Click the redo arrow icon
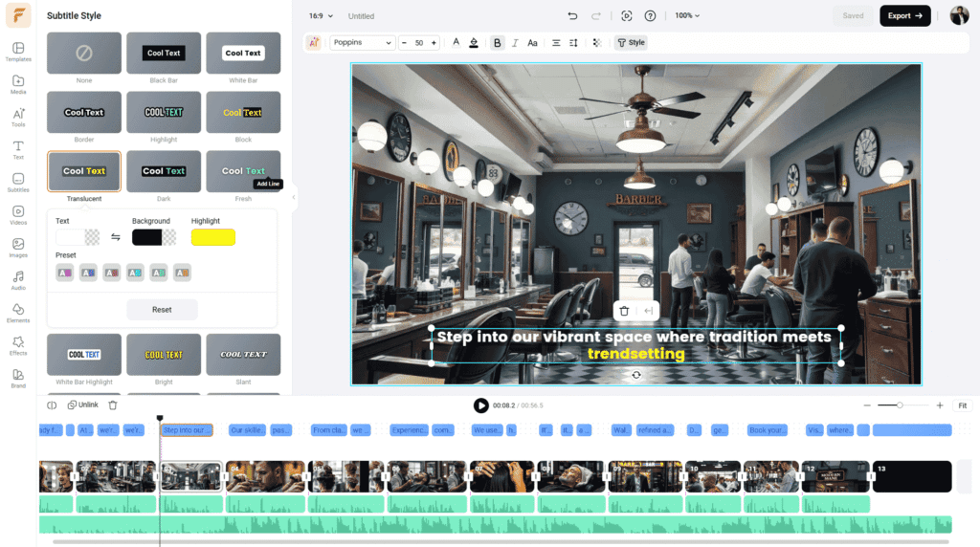This screenshot has height=547, width=980. pos(595,15)
